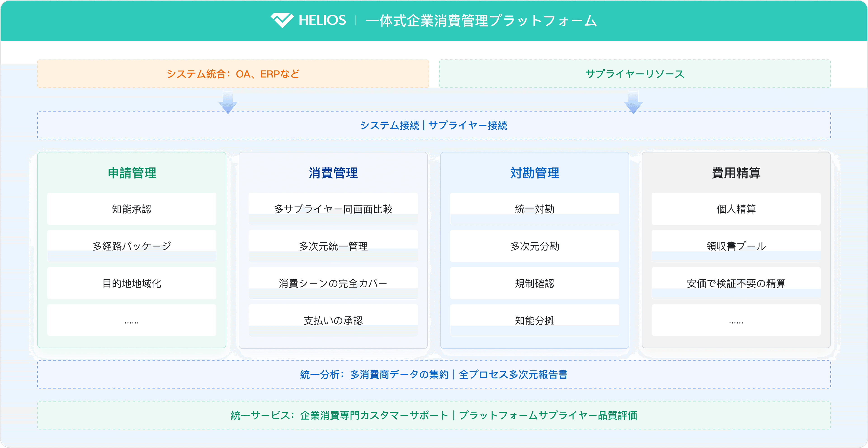Viewport: 868px width, 448px height.
Task: Click the ellipsis card under 費用精算
Action: pos(736,320)
